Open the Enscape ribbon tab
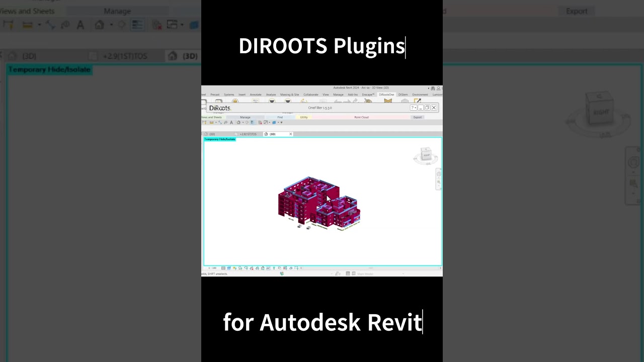 [x=368, y=95]
